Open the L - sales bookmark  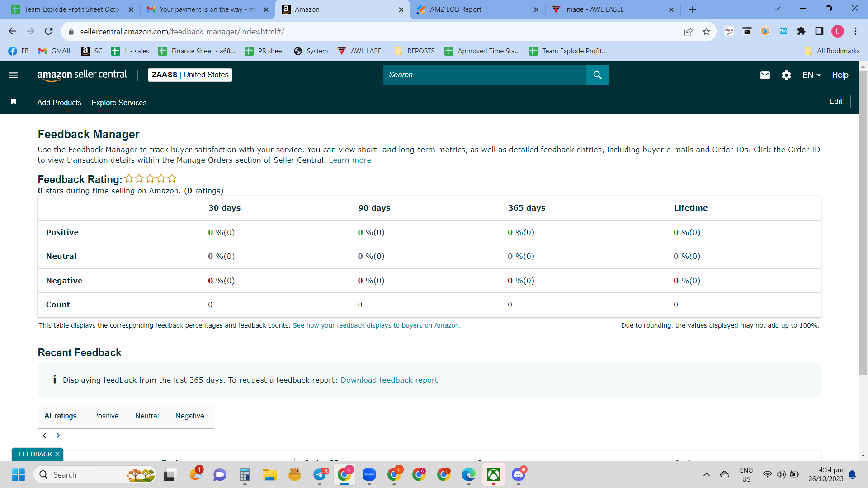[130, 51]
